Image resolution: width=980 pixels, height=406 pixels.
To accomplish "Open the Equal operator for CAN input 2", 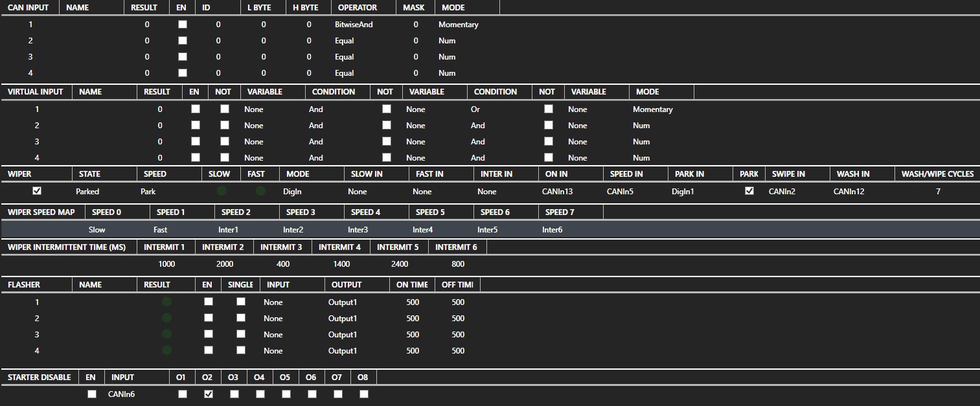I will (345, 41).
